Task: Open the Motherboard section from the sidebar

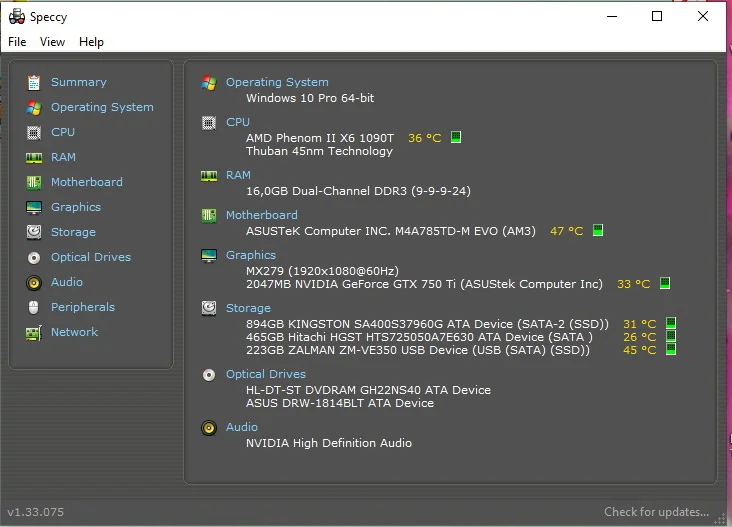Action: point(87,182)
